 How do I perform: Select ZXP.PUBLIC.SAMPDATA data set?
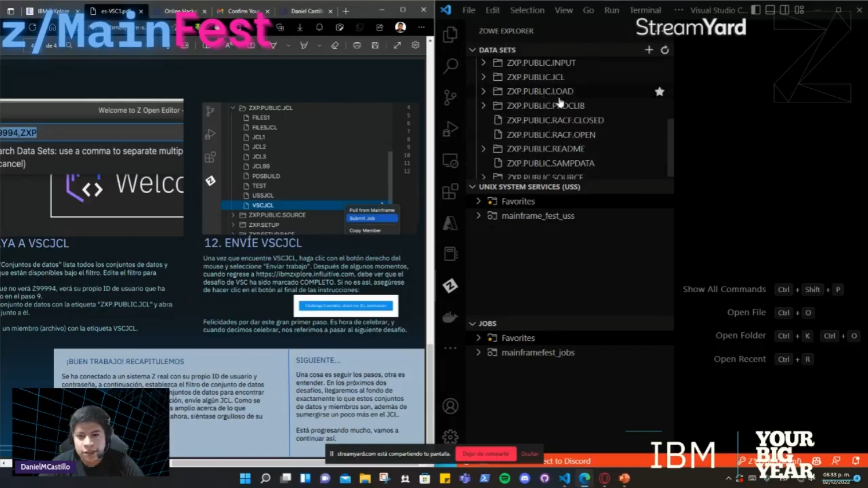550,163
